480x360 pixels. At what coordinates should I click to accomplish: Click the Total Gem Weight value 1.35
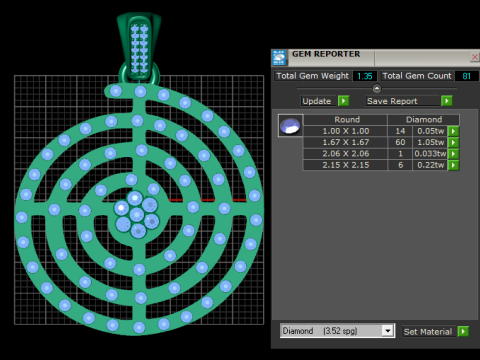click(x=365, y=76)
